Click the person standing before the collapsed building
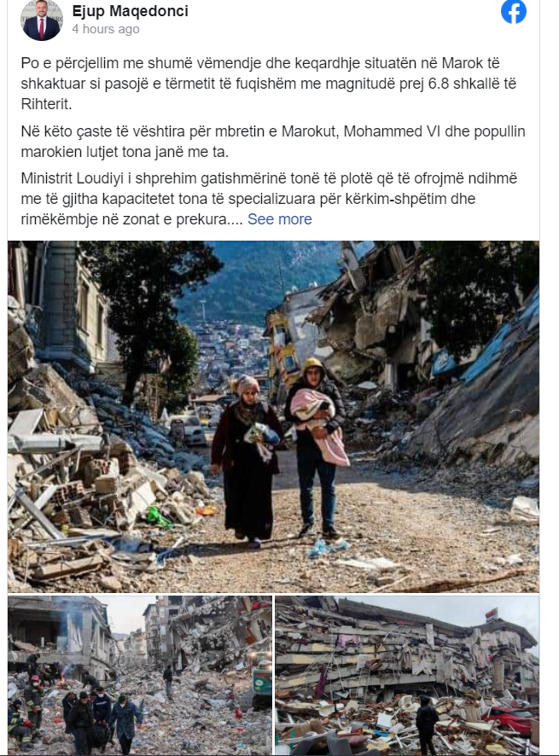 [427, 724]
